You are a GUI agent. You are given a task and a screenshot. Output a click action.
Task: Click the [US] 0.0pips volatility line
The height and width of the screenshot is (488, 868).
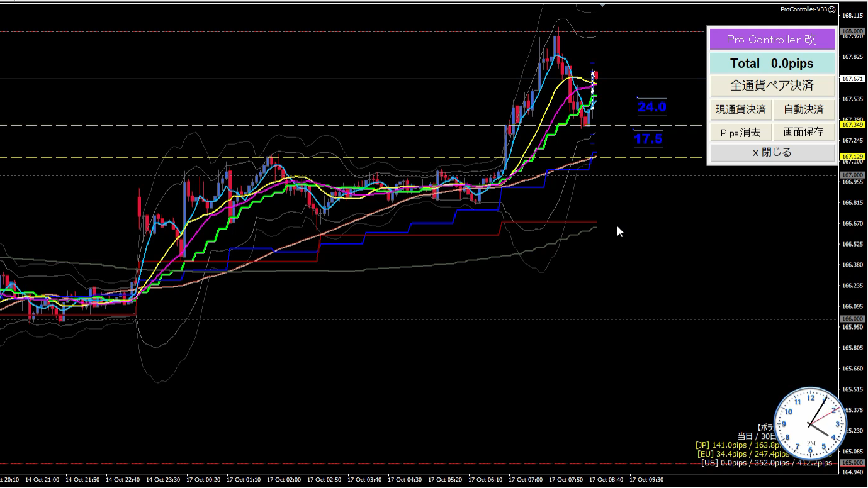click(x=766, y=462)
